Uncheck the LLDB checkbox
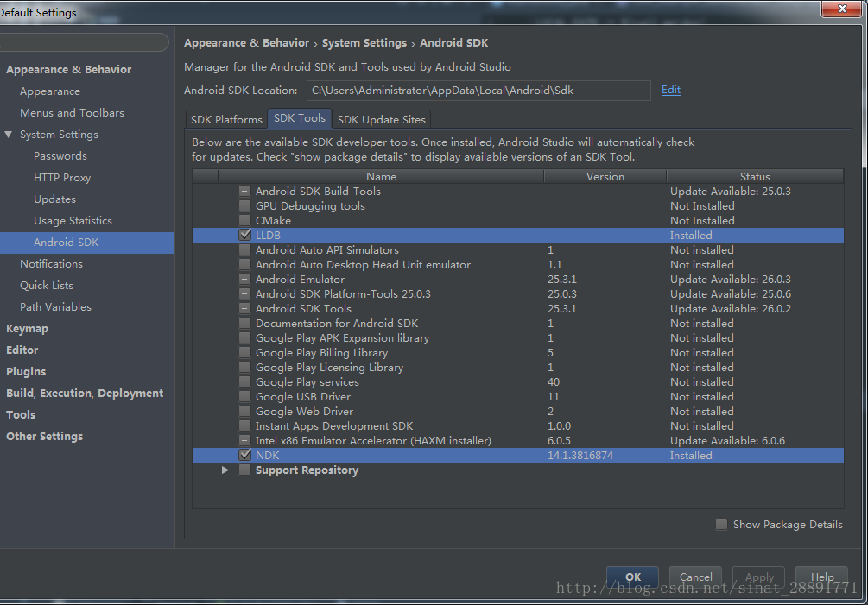Image resolution: width=868 pixels, height=605 pixels. 244,235
